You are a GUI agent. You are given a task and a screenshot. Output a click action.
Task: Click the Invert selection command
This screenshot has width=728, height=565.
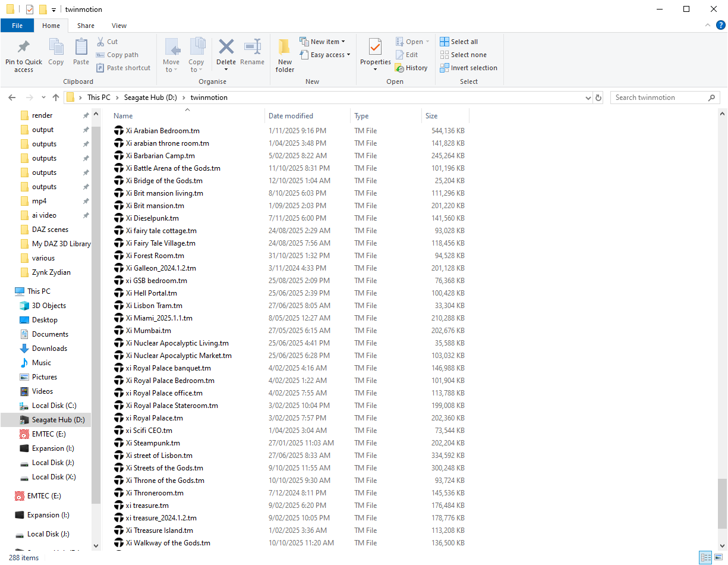(468, 68)
